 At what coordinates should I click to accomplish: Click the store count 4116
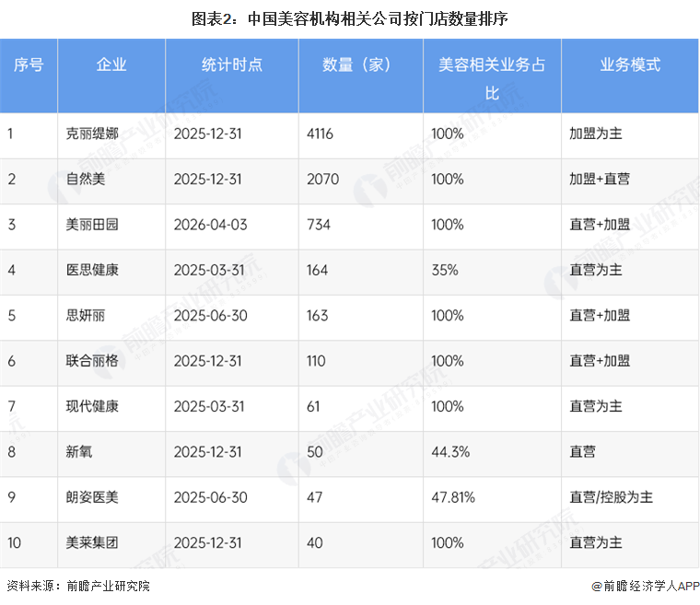point(321,134)
